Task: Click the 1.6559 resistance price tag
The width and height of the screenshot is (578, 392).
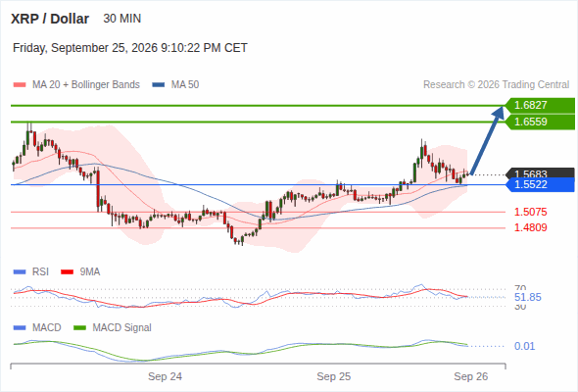Action: pyautogui.click(x=541, y=122)
